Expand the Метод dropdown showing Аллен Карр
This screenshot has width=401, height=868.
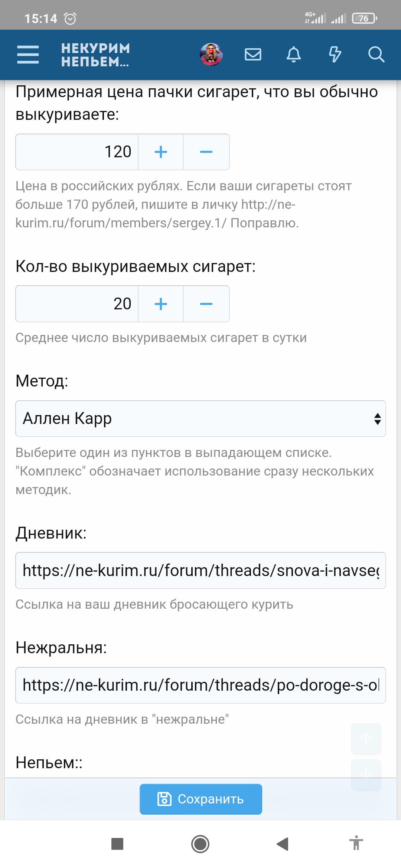tap(200, 419)
